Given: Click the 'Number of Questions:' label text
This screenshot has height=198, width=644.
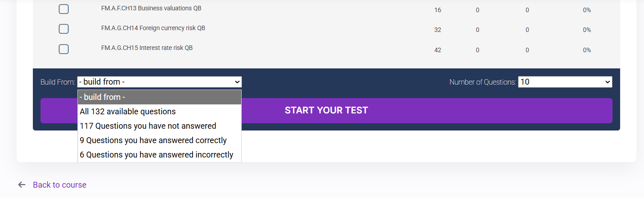Looking at the screenshot, I should coord(482,82).
